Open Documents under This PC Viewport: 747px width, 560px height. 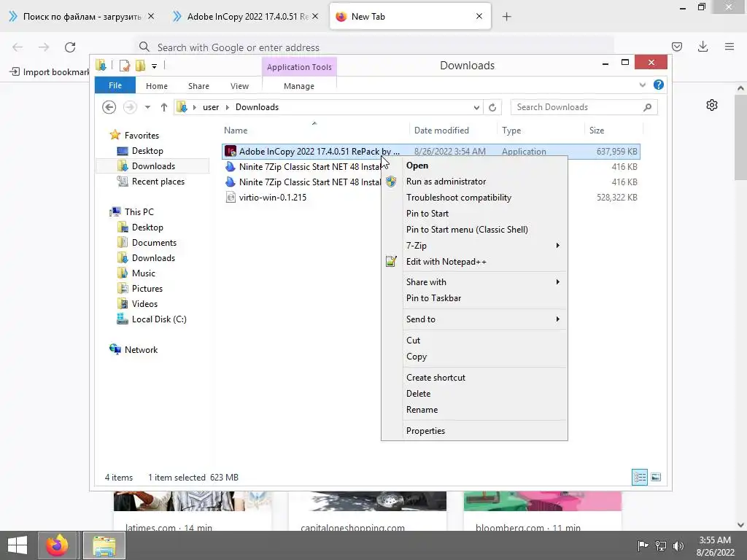(x=154, y=243)
